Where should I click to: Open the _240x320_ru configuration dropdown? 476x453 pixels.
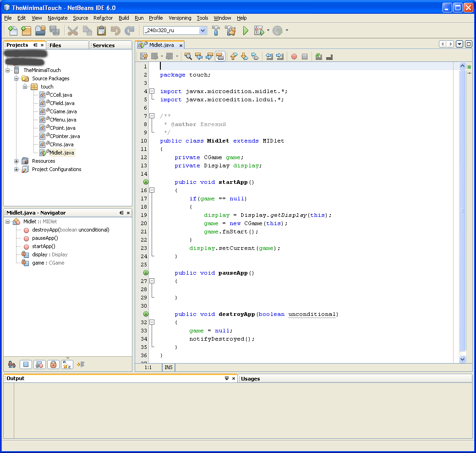click(x=203, y=30)
